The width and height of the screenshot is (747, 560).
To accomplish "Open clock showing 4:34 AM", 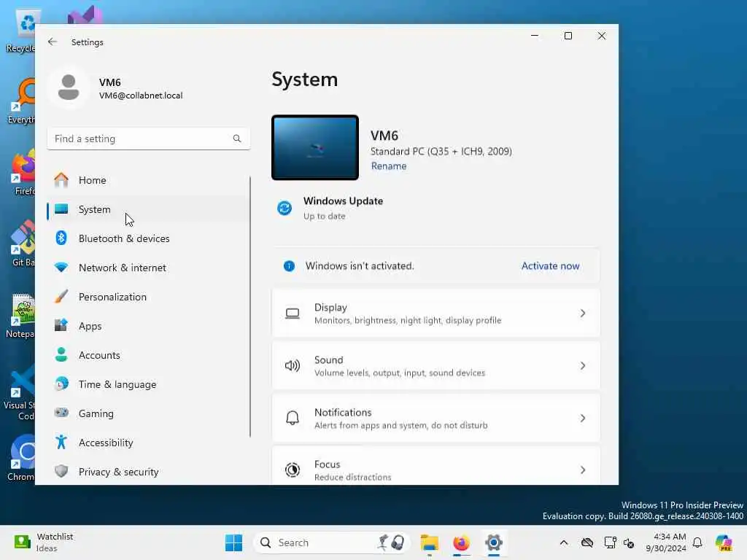I will pos(666,542).
